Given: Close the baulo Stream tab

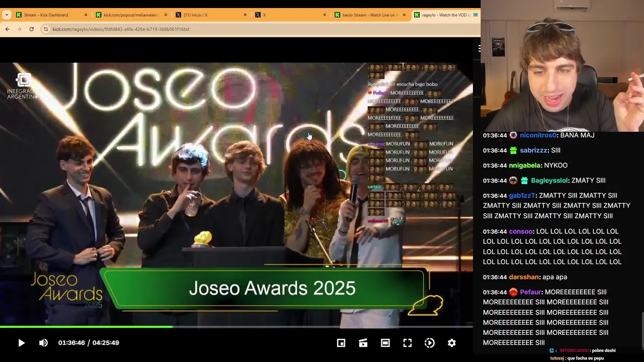Looking at the screenshot, I should pos(404,15).
